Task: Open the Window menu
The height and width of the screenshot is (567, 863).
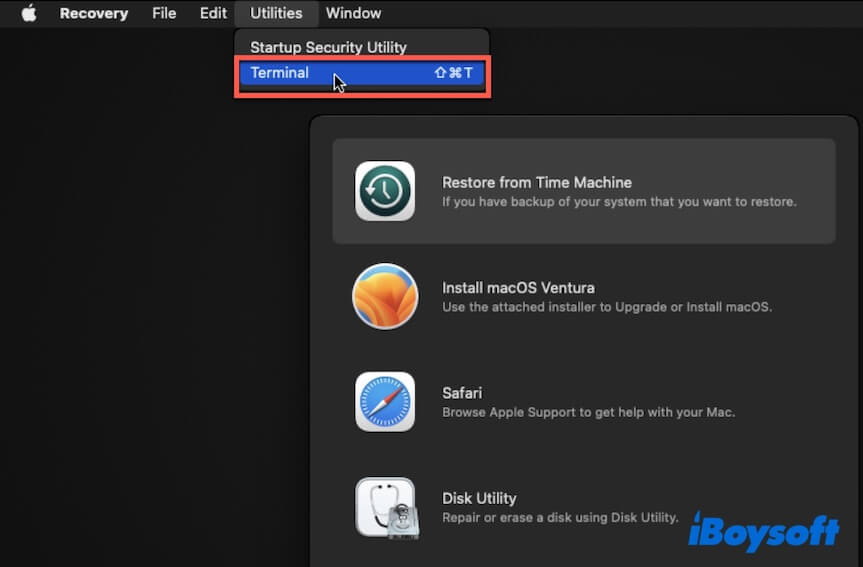Action: point(353,13)
